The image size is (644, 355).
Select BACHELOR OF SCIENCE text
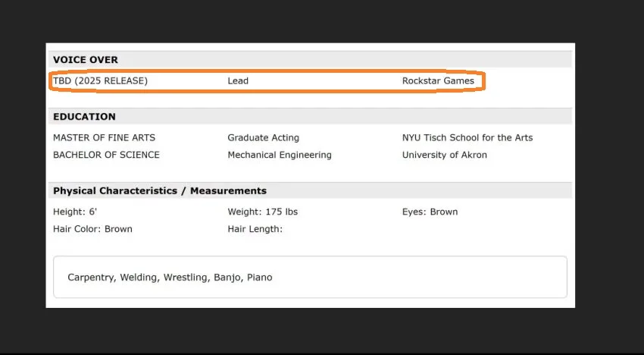click(106, 155)
